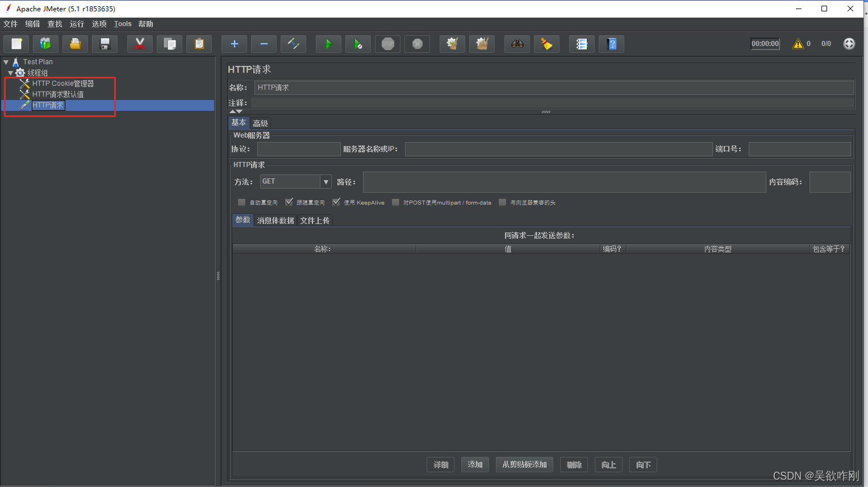Image resolution: width=868 pixels, height=487 pixels.
Task: Click the Clear All results icon
Action: coord(482,44)
